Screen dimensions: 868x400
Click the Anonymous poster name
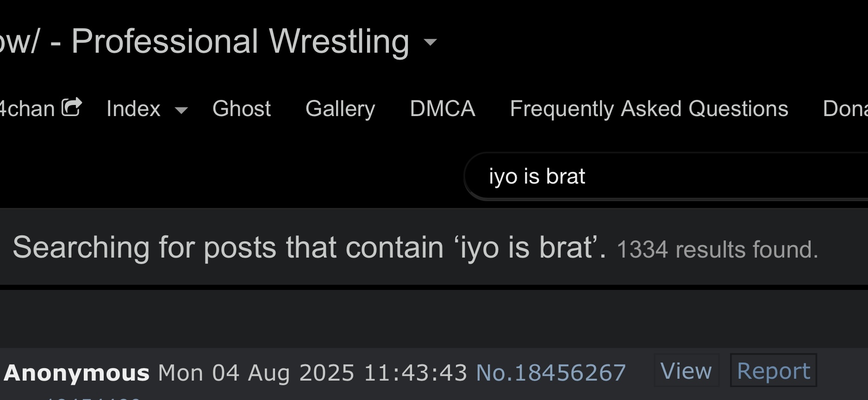[77, 373]
